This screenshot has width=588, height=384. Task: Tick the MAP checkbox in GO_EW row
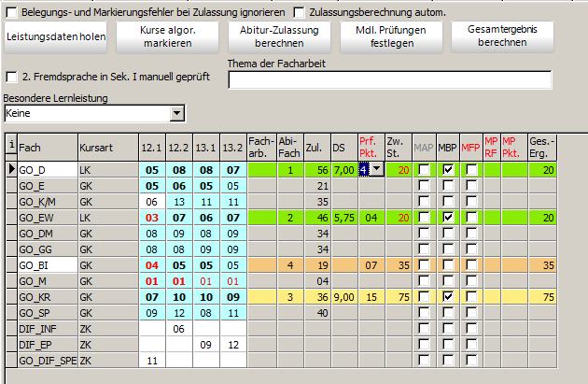coord(424,218)
